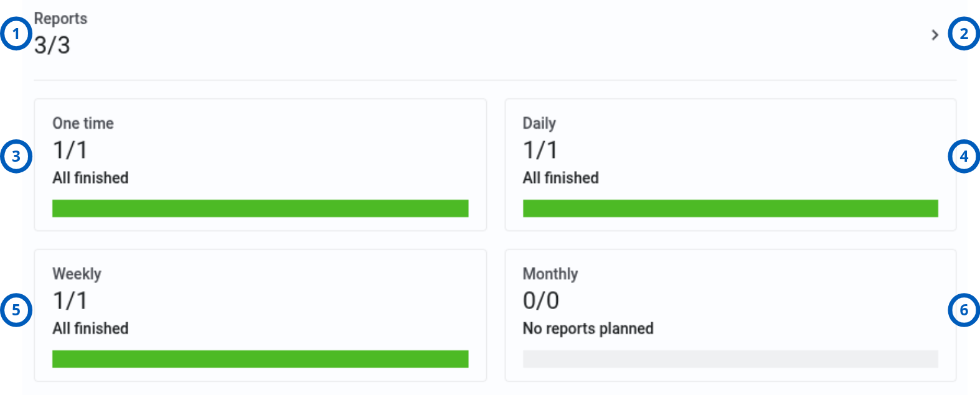Click annotation marker number 1
This screenshot has width=980, height=395.
point(16,34)
